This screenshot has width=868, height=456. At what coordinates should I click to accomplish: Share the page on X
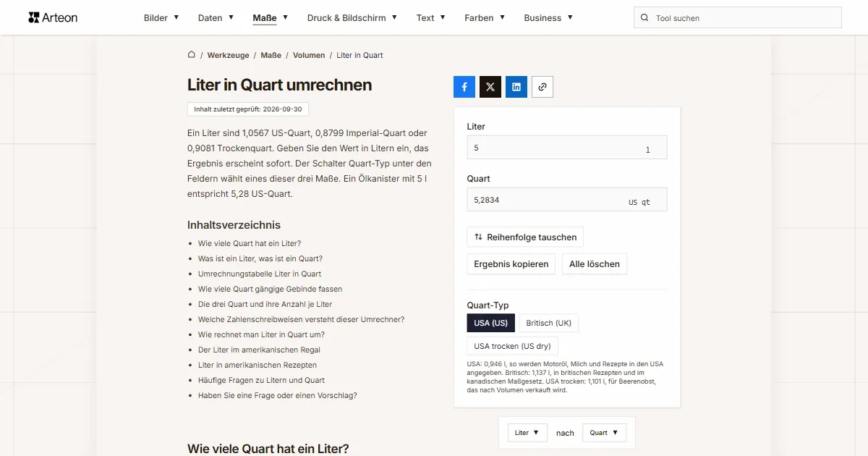(x=490, y=87)
